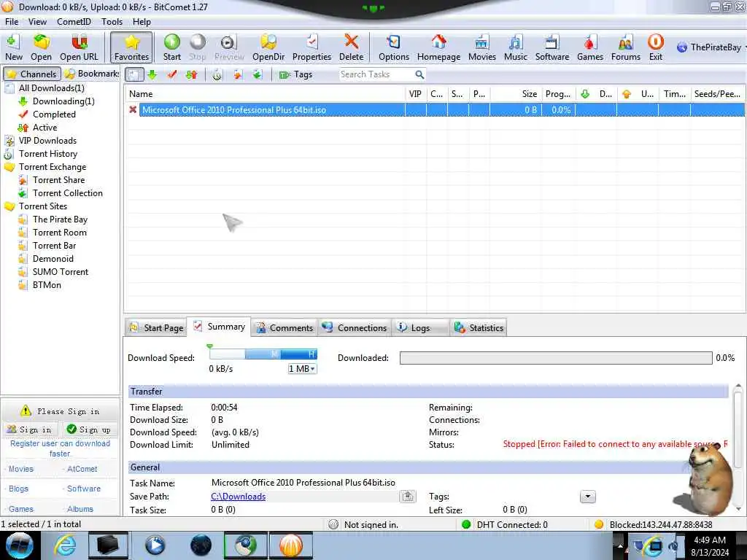Click the summary panel vertical scrollbar
Viewport: 747px width, 560px height.
coord(738,448)
